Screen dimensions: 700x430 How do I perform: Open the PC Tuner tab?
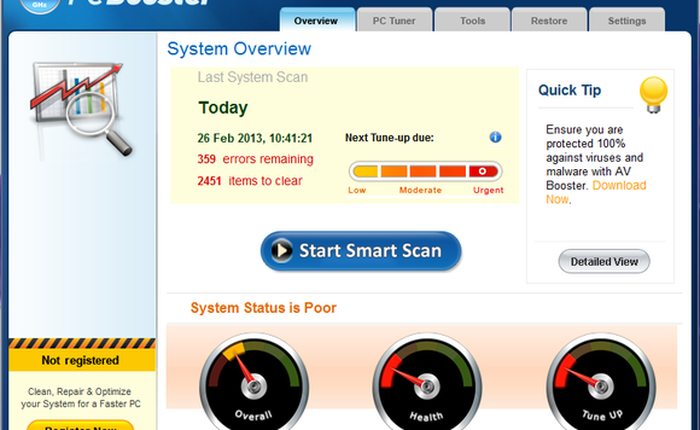click(x=394, y=20)
